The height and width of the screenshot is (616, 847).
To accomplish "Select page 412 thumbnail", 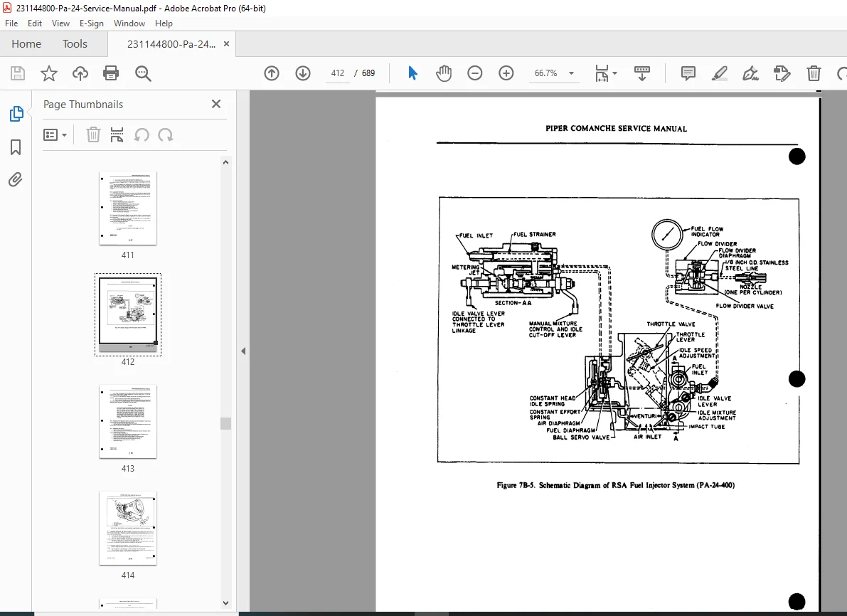I will [x=128, y=314].
